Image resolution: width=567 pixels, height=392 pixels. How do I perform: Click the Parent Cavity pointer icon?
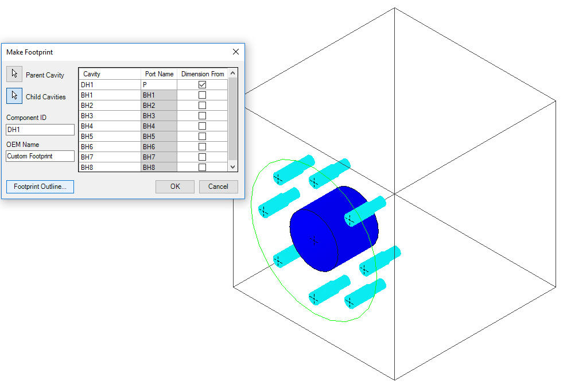click(x=14, y=74)
